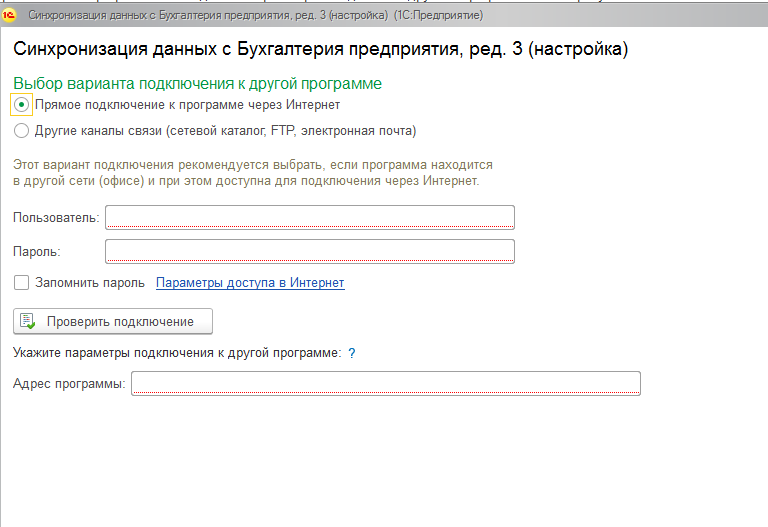Click the Адрес программы: label

click(69, 384)
